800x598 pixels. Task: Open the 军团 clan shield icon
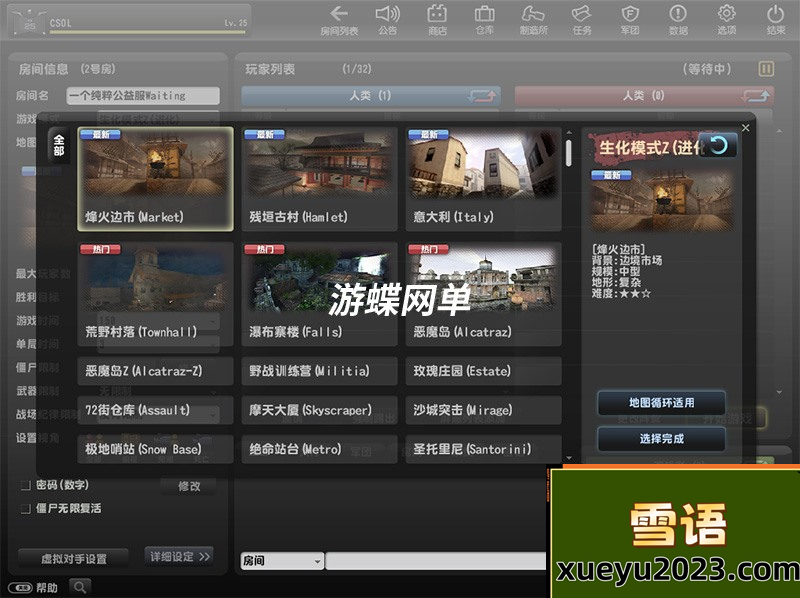[630, 14]
